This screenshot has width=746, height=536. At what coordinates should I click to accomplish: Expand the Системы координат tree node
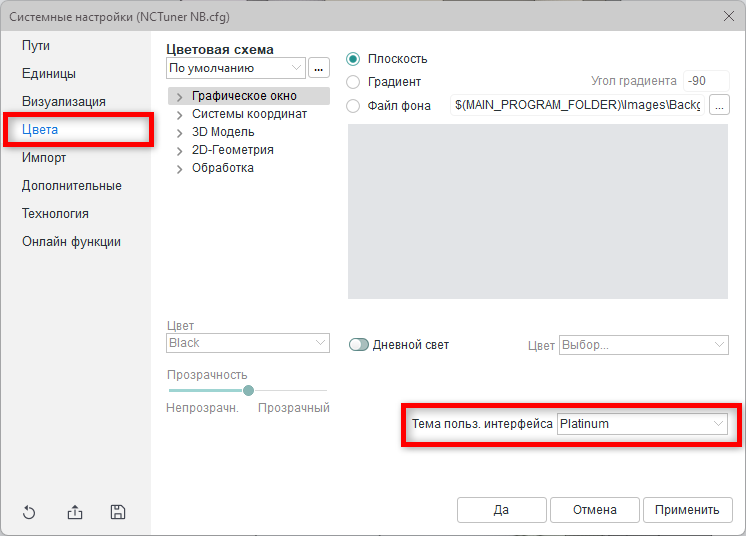point(180,115)
